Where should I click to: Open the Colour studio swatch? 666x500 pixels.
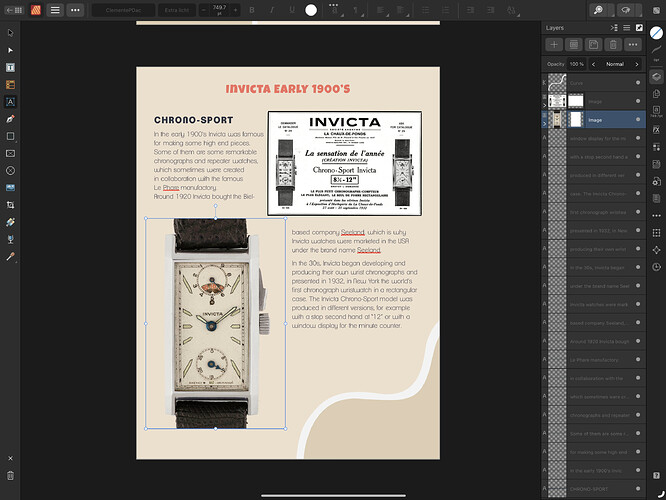click(656, 33)
